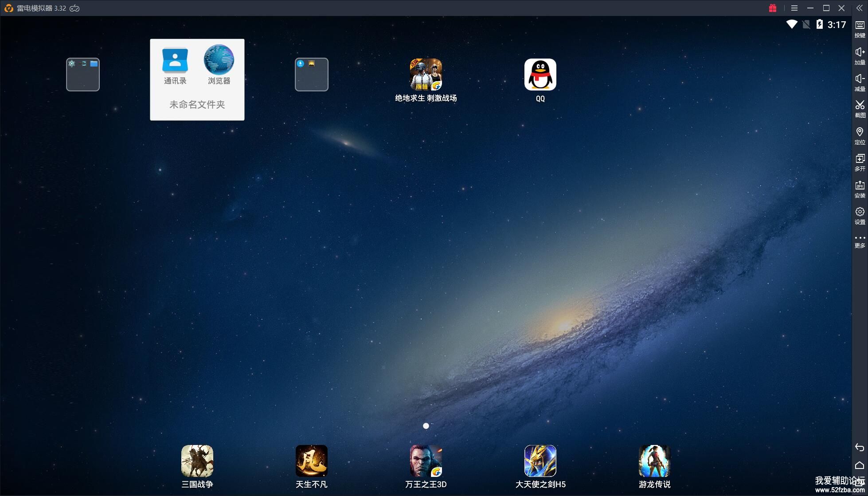Install an APK via 安装
The image size is (868, 496).
[x=860, y=189]
